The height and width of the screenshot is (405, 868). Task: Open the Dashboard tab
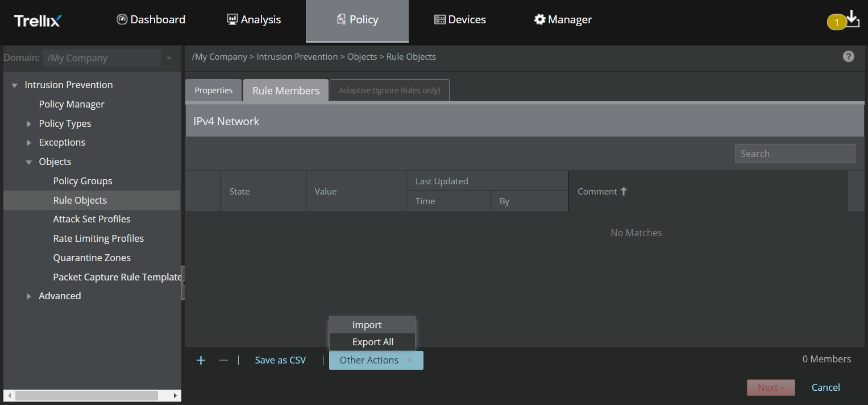[x=151, y=19]
